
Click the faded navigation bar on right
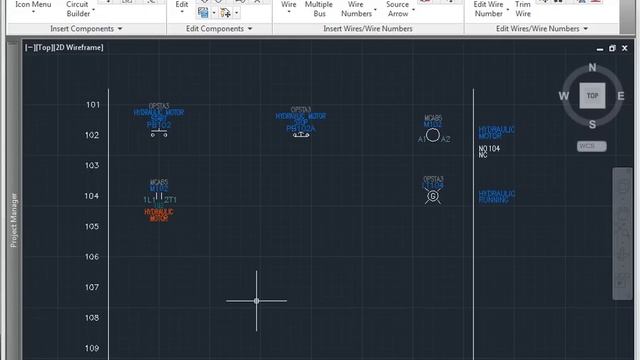click(622, 233)
